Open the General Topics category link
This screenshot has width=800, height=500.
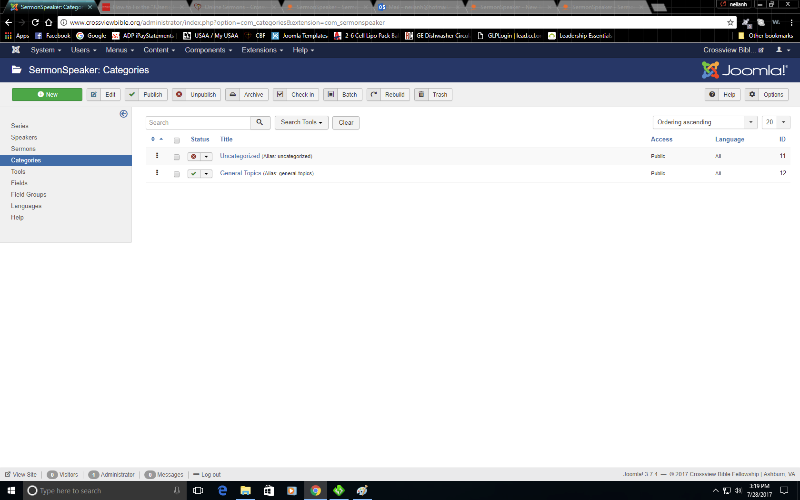[x=240, y=173]
